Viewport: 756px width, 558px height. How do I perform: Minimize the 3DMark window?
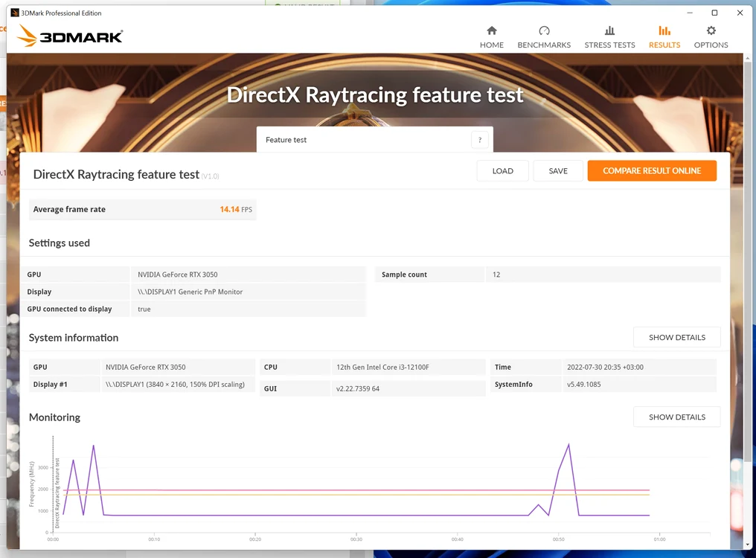(690, 13)
